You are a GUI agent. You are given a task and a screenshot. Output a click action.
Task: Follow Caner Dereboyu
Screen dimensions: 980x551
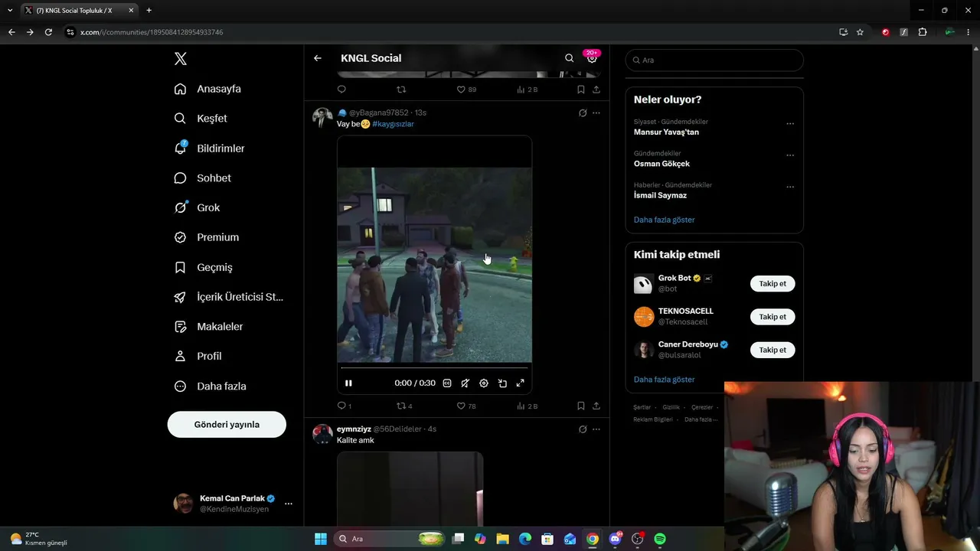[x=773, y=350]
